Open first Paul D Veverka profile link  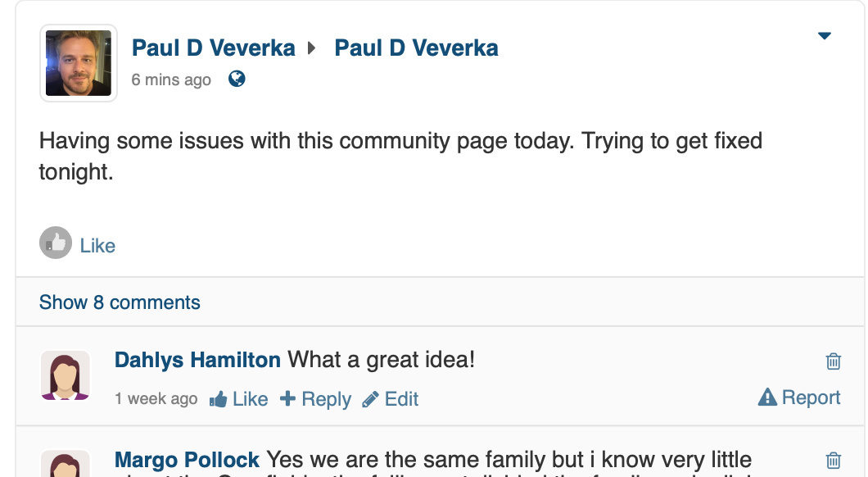(x=213, y=48)
